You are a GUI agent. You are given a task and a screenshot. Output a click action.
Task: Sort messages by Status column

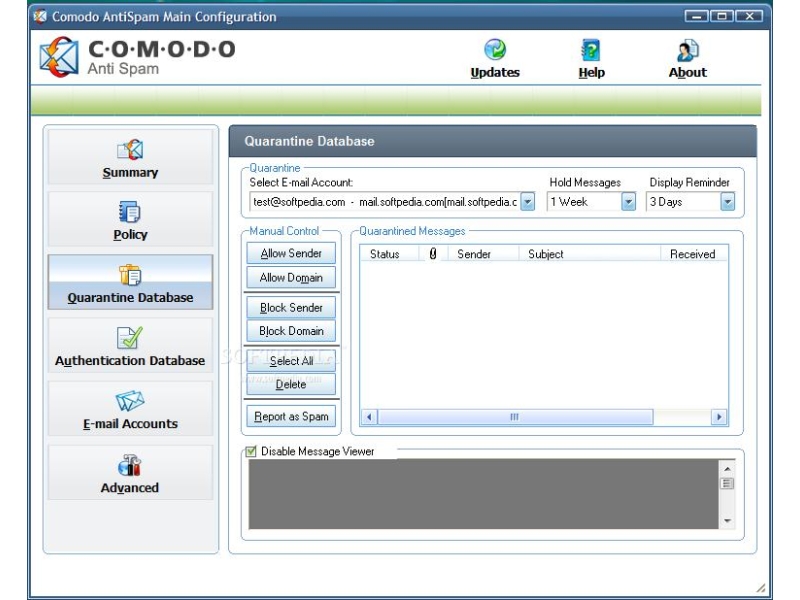click(x=385, y=254)
